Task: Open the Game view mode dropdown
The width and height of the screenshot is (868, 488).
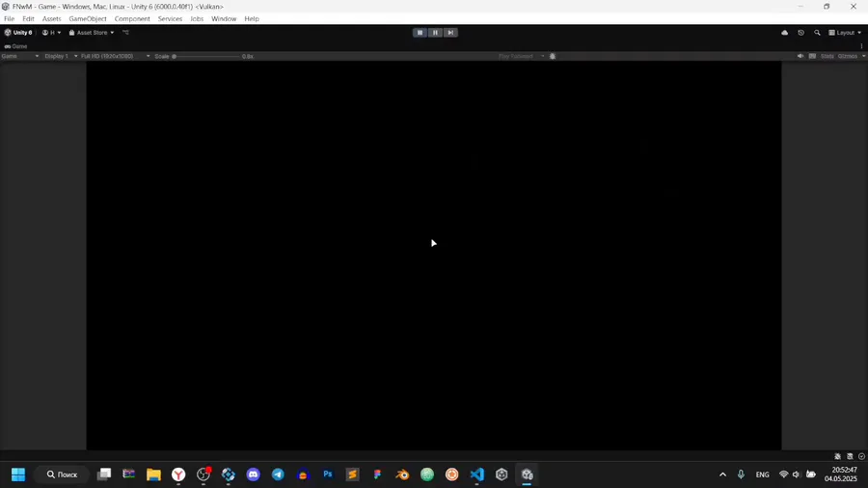Action: [20, 57]
